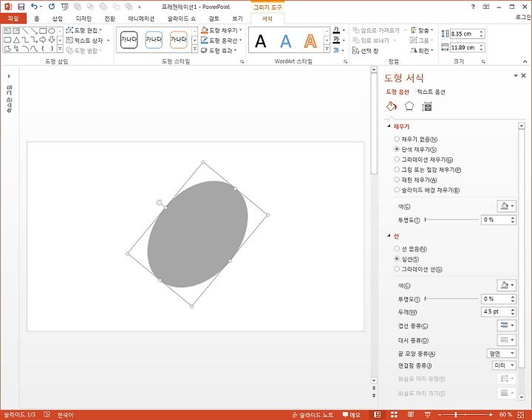
Task: Apply the black outline 가나다 shape style
Action: tap(129, 40)
